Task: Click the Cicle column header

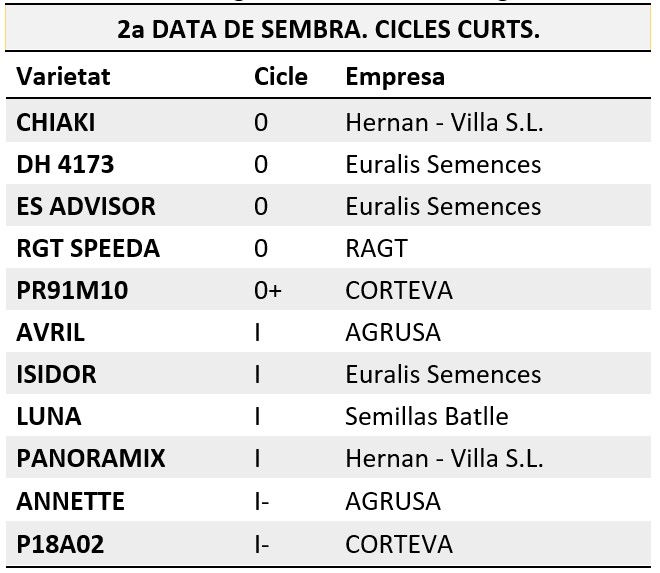Action: pos(281,77)
